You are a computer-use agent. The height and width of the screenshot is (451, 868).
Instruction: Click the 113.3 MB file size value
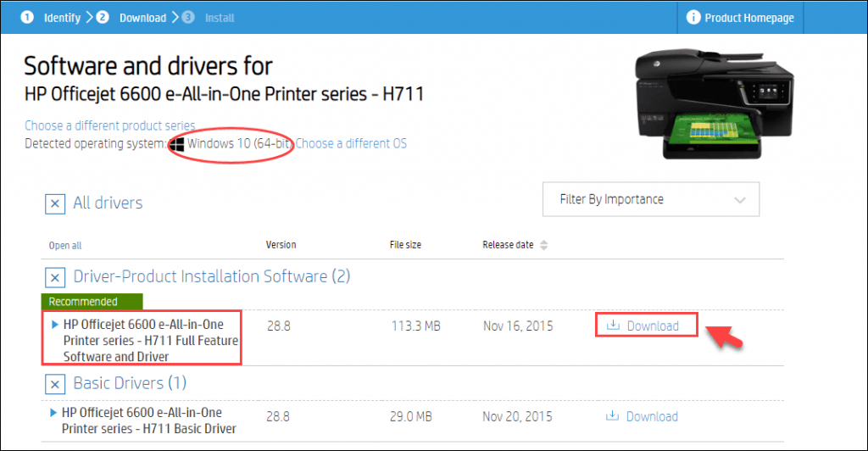[x=415, y=326]
